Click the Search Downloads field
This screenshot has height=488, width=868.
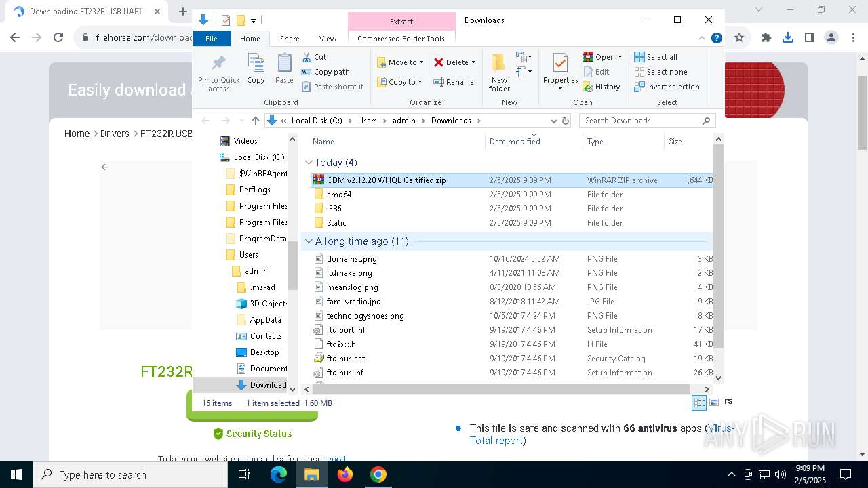[648, 121]
